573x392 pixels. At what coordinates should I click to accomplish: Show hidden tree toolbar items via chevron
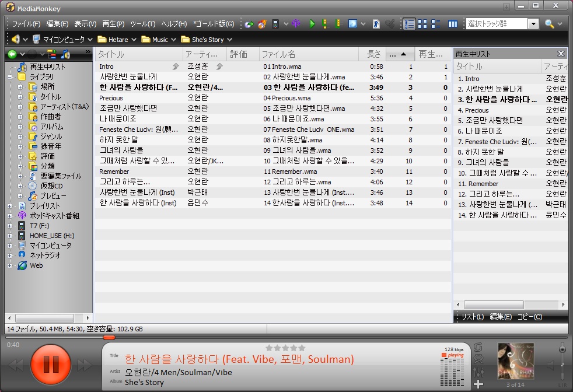point(88,52)
